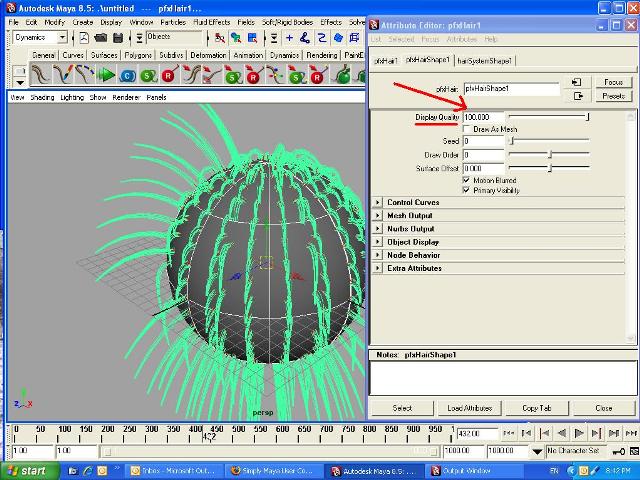Click the Load Attributes button
This screenshot has height=480, width=640.
pos(469,408)
